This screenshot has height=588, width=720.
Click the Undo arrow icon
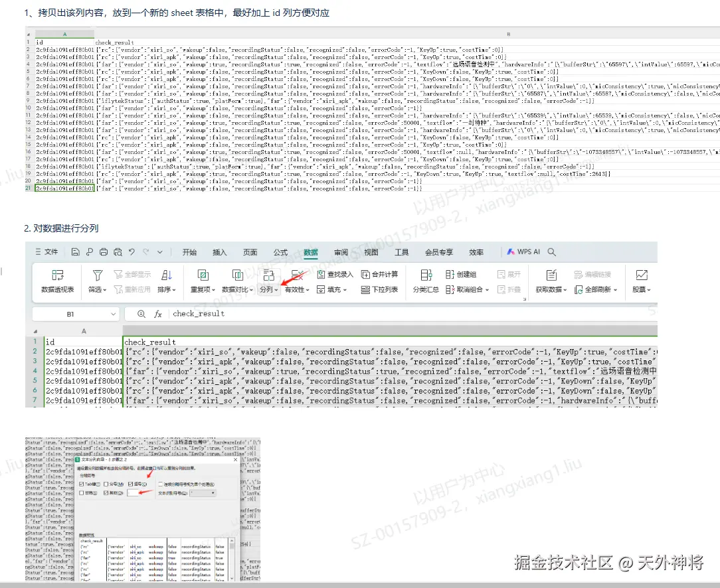click(132, 252)
